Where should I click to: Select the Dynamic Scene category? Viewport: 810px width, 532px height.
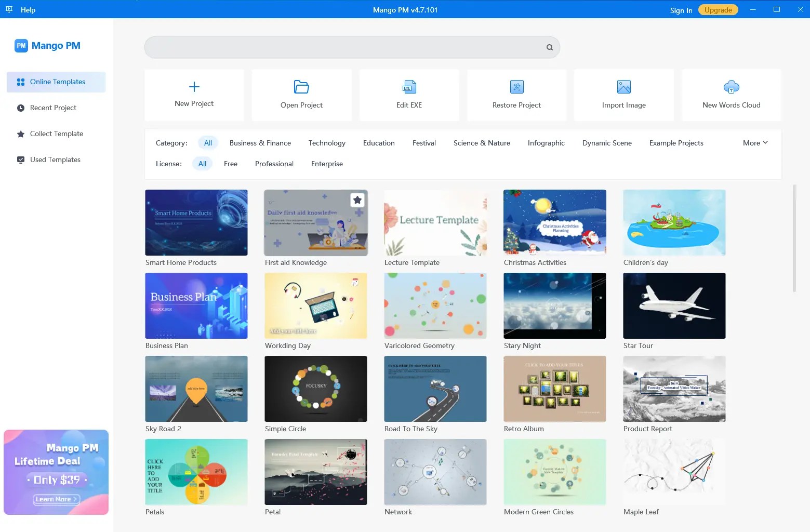click(607, 143)
